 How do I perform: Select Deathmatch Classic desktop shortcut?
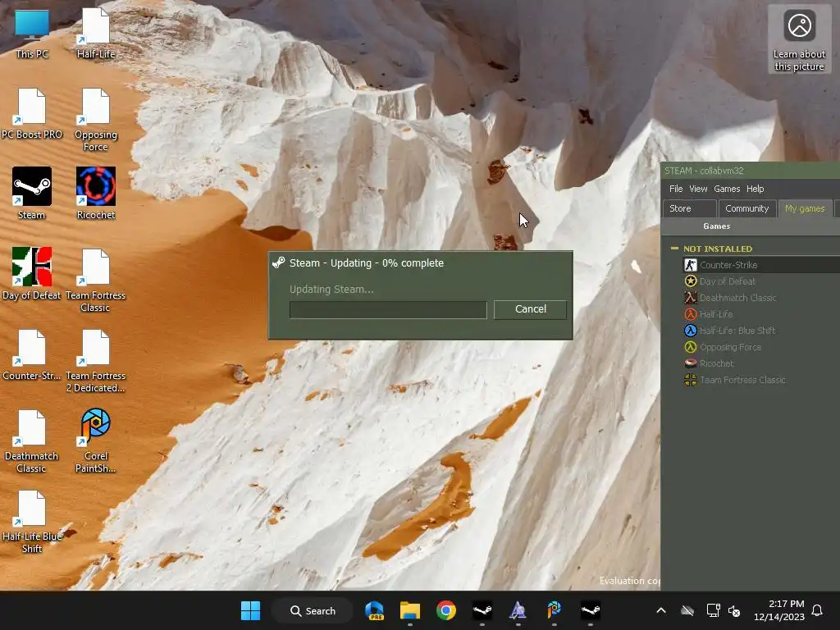point(32,441)
